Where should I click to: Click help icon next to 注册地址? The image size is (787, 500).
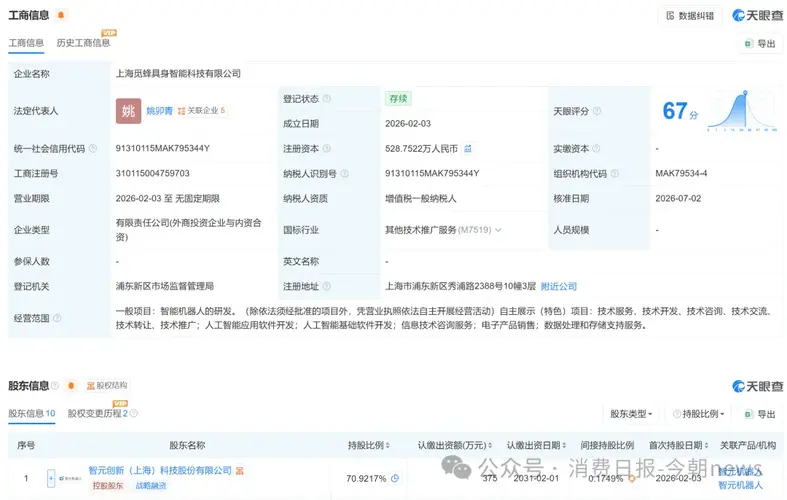327,286
